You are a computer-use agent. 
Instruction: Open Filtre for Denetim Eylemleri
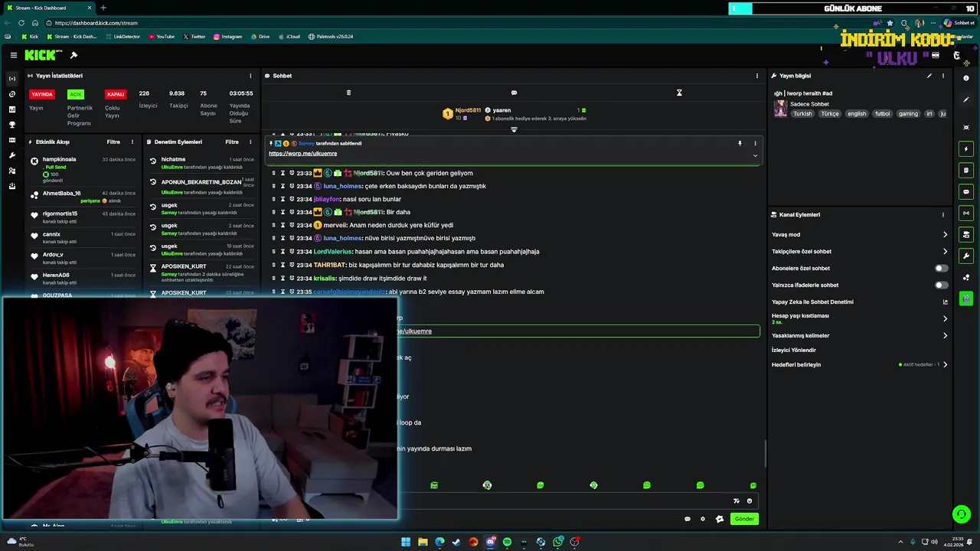pos(232,142)
